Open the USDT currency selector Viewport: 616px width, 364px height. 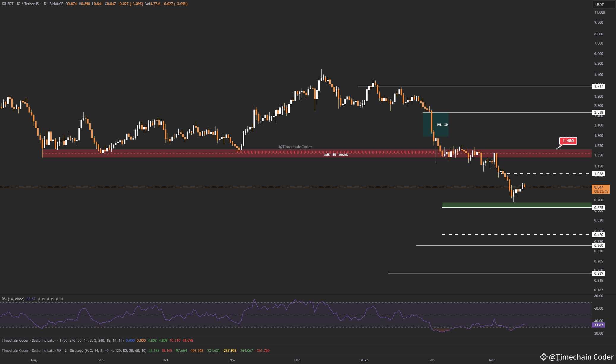[x=604, y=4]
